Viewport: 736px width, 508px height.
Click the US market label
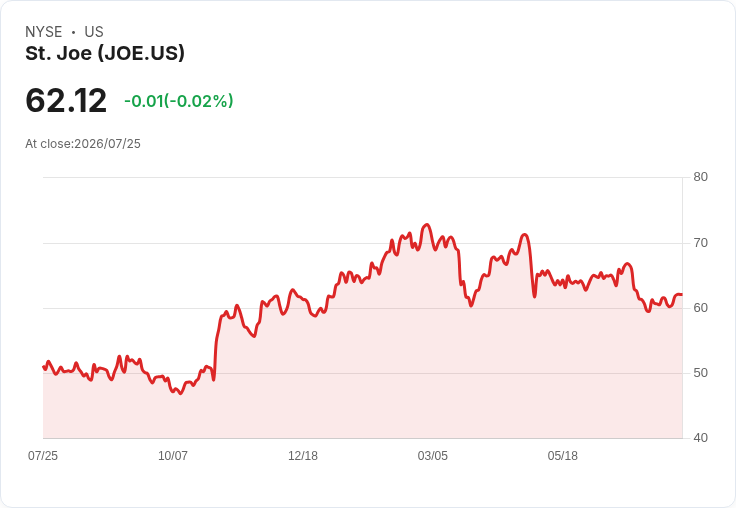click(x=94, y=32)
